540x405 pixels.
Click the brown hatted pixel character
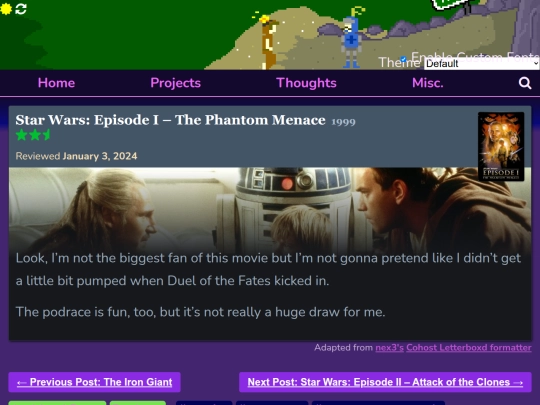click(x=269, y=43)
